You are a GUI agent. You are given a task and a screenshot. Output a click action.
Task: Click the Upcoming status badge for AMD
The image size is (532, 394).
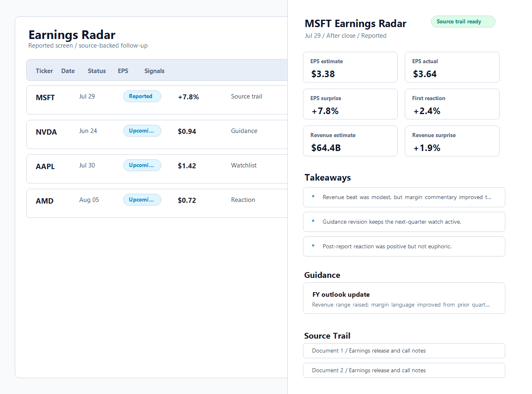click(142, 200)
